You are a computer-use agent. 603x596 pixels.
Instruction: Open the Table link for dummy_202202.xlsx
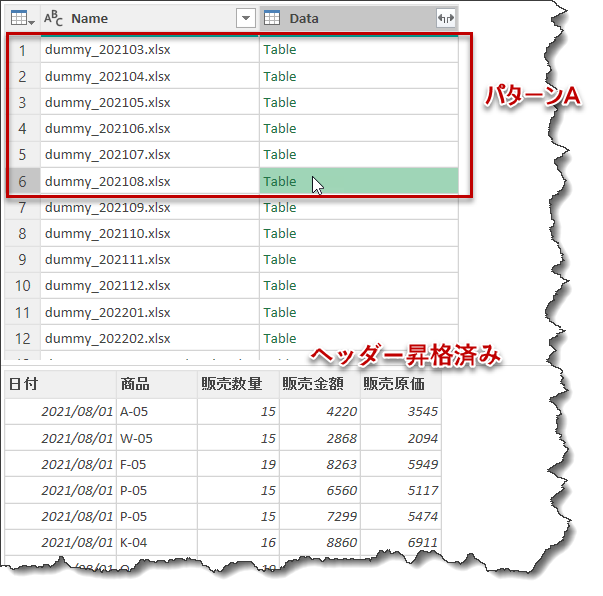click(280, 339)
